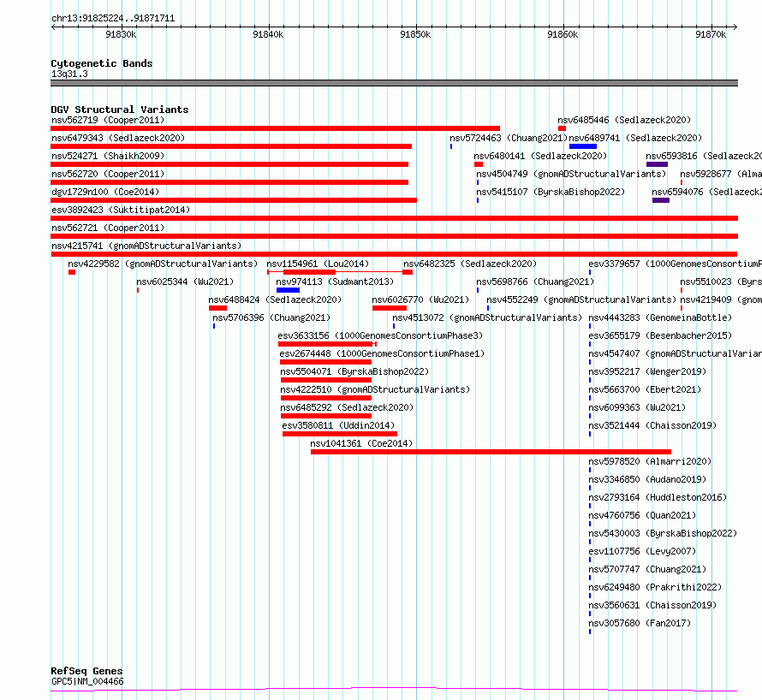
Task: Open the nsv524271 (Shaikh2009) variant
Action: click(108, 156)
